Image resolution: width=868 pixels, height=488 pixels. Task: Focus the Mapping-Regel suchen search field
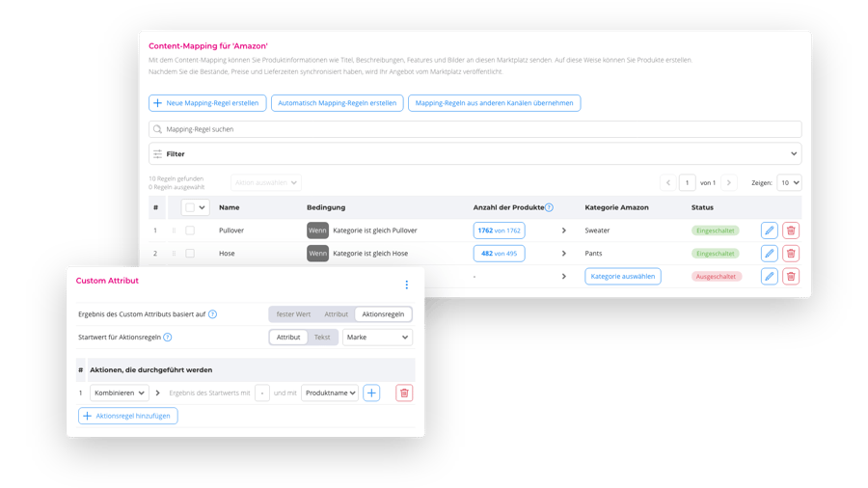pyautogui.click(x=475, y=129)
